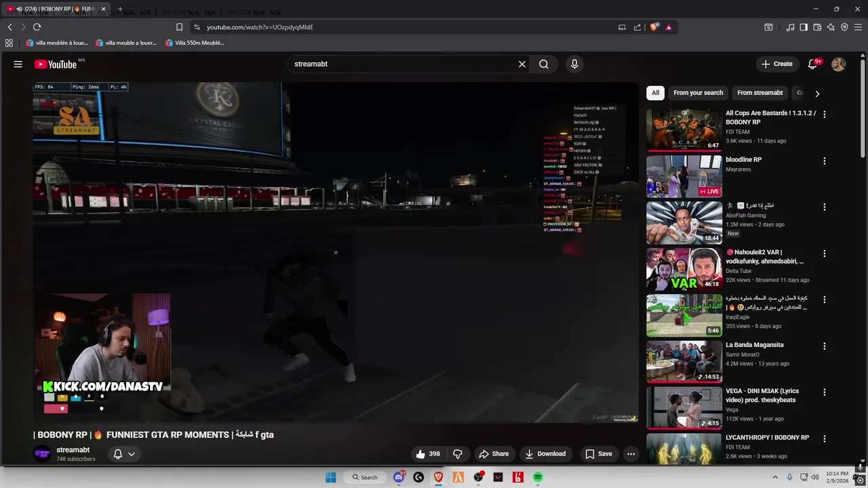Open IraqiEagle 5:46 video thumbnail

(x=684, y=315)
